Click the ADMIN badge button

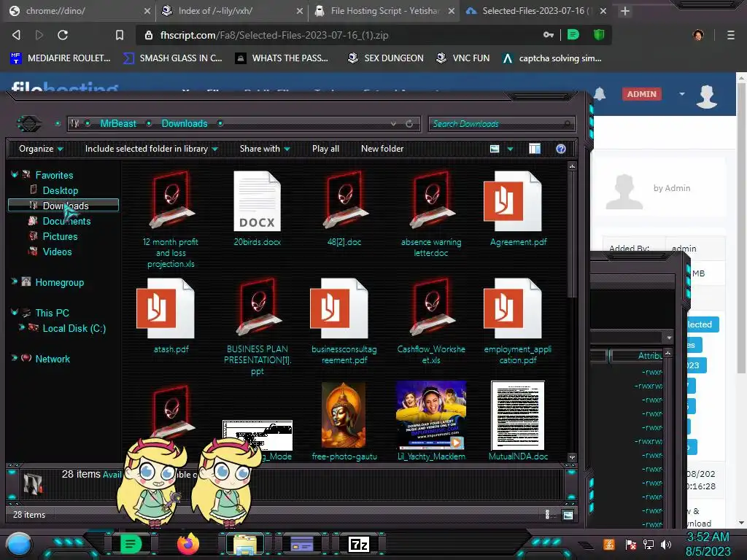click(641, 94)
